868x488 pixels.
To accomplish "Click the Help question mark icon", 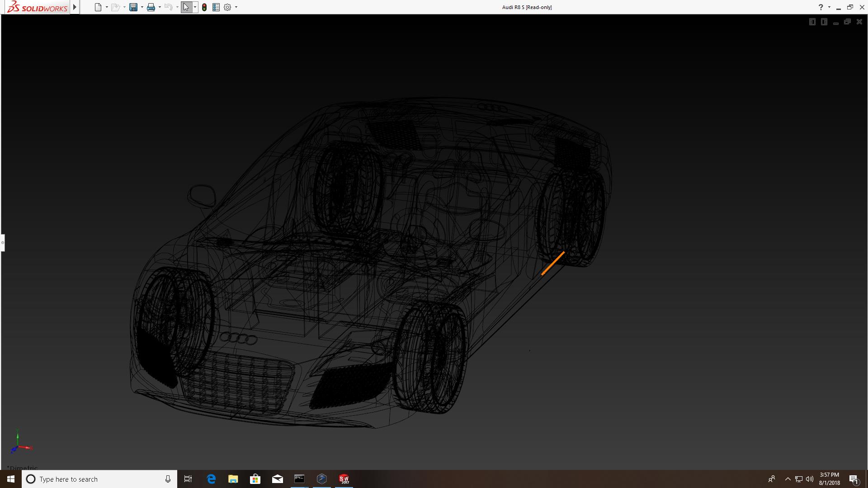I will (821, 7).
